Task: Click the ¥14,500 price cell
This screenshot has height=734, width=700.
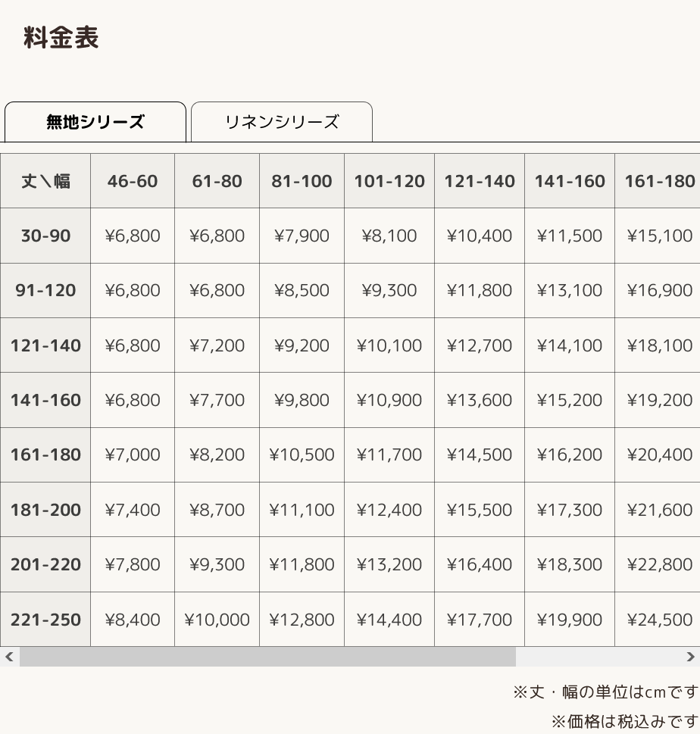Action: (480, 454)
